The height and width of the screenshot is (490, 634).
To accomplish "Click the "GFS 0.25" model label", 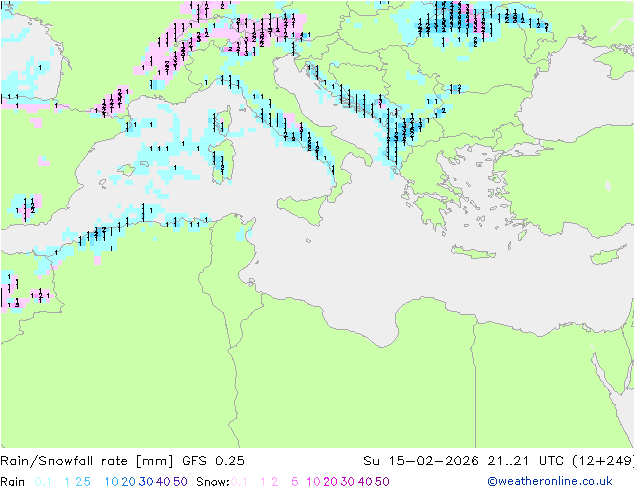I will pyautogui.click(x=213, y=461).
